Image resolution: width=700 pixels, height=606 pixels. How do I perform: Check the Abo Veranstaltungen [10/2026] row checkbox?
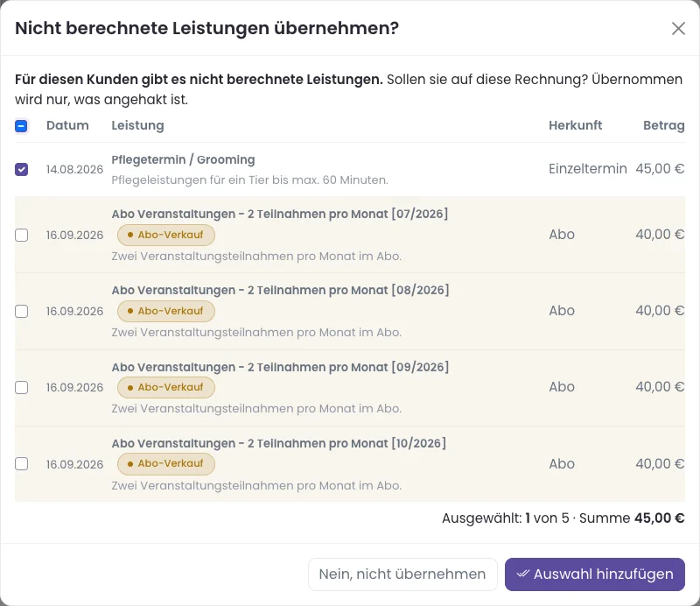point(21,464)
